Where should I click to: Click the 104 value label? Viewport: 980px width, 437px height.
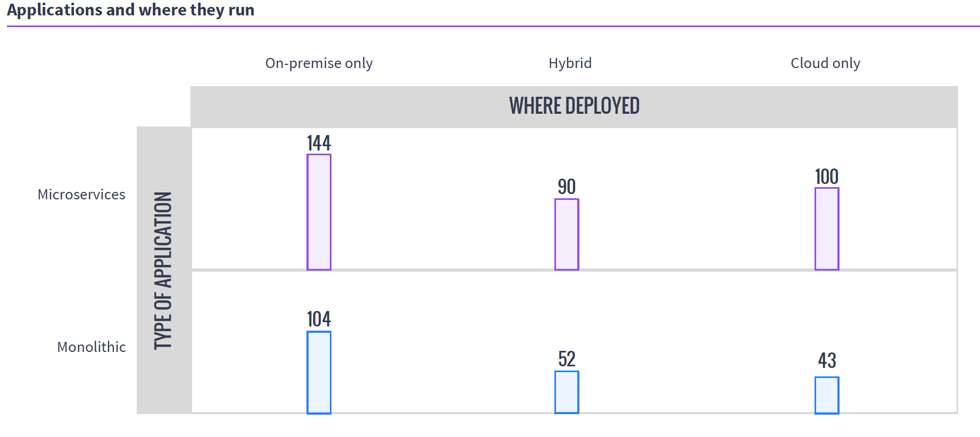(319, 320)
